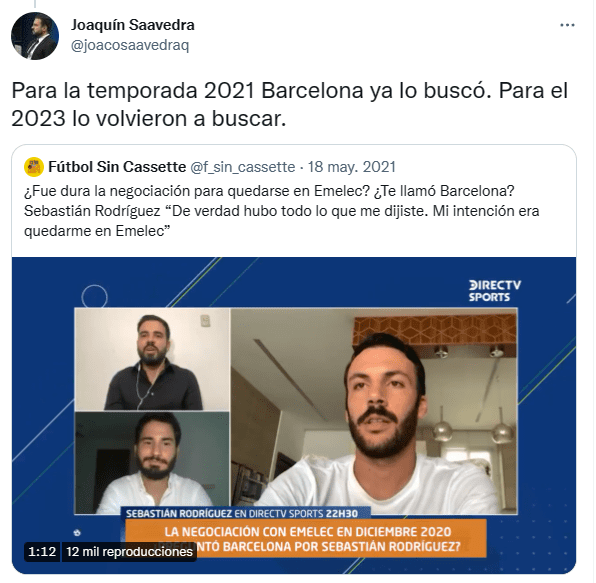Click the Fútbol Sin Cassette avatar icon
The height and width of the screenshot is (583, 596).
click(x=34, y=167)
